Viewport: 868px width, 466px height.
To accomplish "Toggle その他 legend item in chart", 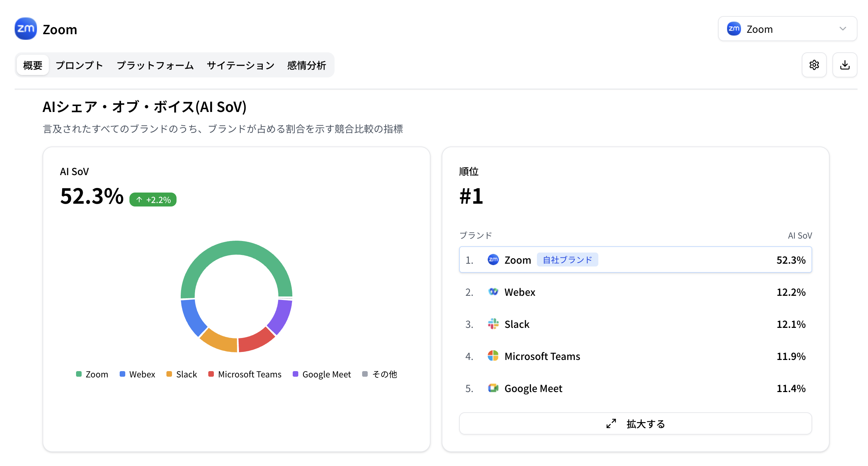I will 380,374.
